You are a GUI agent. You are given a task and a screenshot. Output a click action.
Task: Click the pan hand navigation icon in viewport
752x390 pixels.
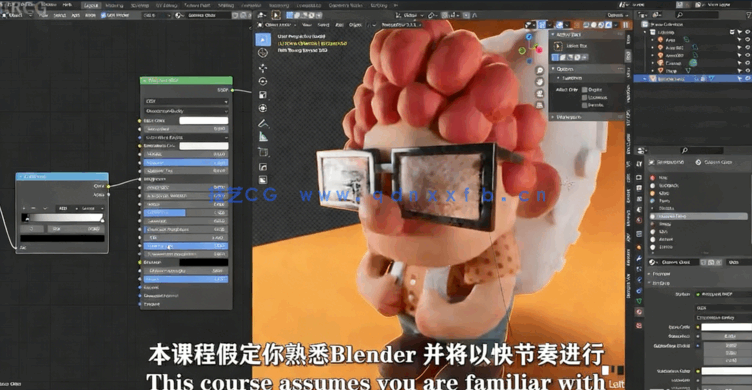click(540, 82)
